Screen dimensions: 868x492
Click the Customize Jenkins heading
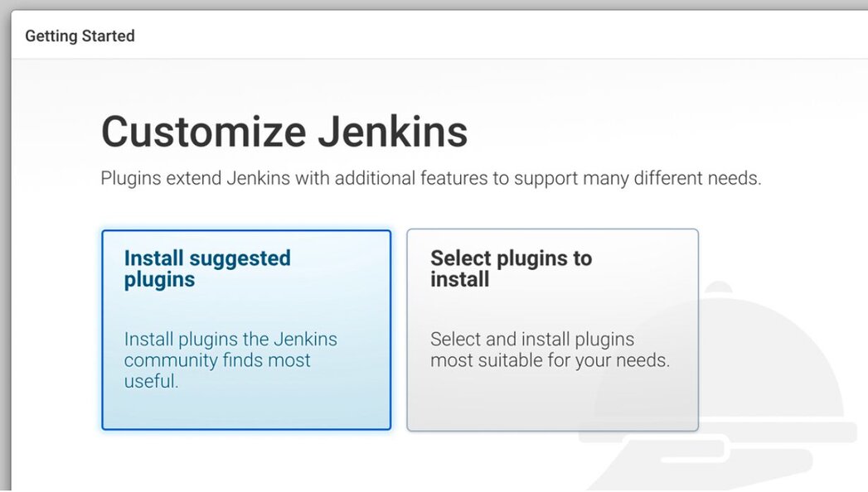(284, 132)
